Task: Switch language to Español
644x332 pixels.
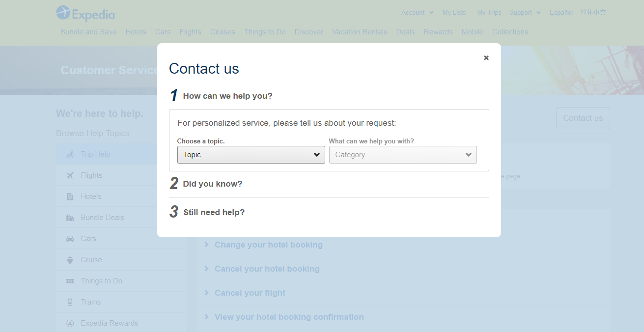Action: [x=561, y=13]
